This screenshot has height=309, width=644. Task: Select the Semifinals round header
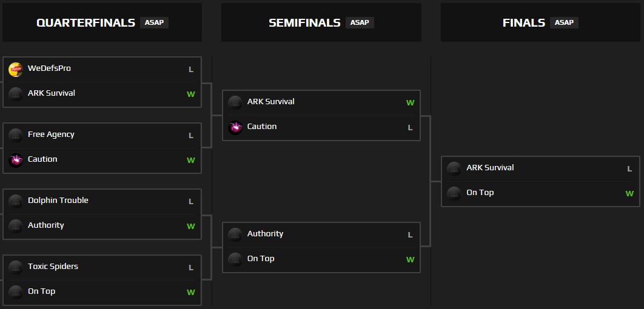tap(304, 23)
